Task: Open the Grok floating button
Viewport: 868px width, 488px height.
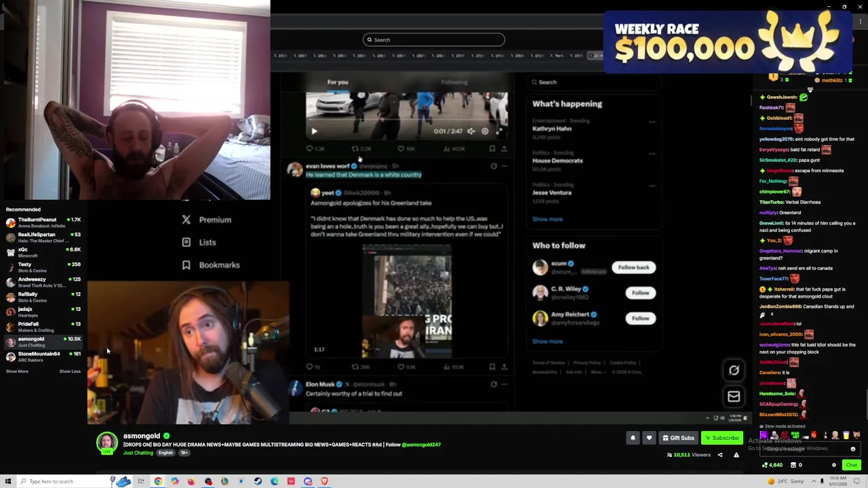Action: click(x=734, y=370)
